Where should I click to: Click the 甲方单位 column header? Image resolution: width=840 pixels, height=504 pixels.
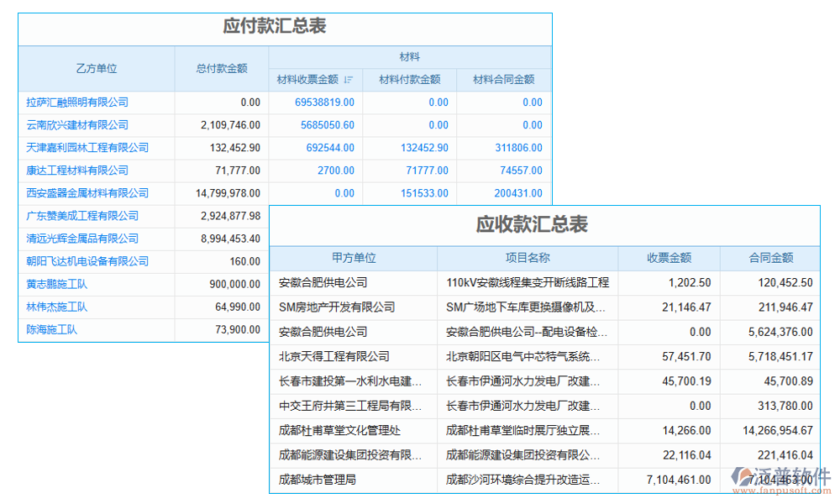(354, 258)
